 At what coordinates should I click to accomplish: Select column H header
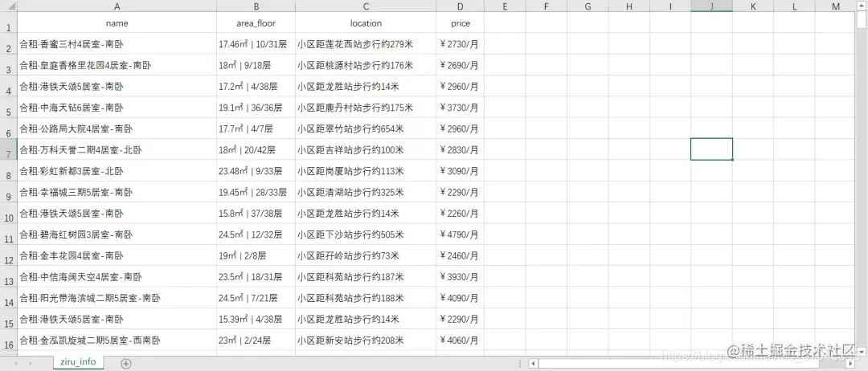[628, 6]
